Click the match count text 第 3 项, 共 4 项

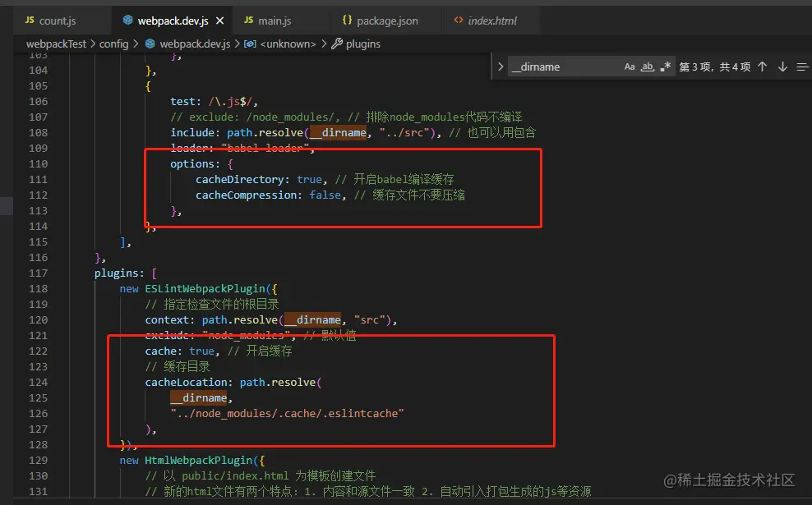[714, 67]
